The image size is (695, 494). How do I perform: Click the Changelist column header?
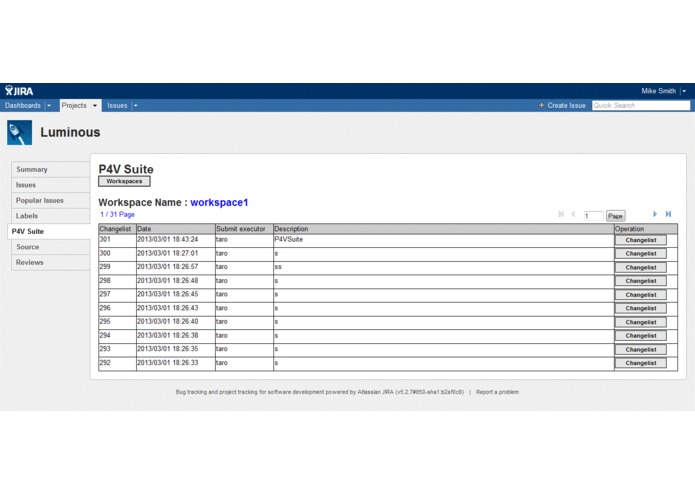pyautogui.click(x=117, y=229)
